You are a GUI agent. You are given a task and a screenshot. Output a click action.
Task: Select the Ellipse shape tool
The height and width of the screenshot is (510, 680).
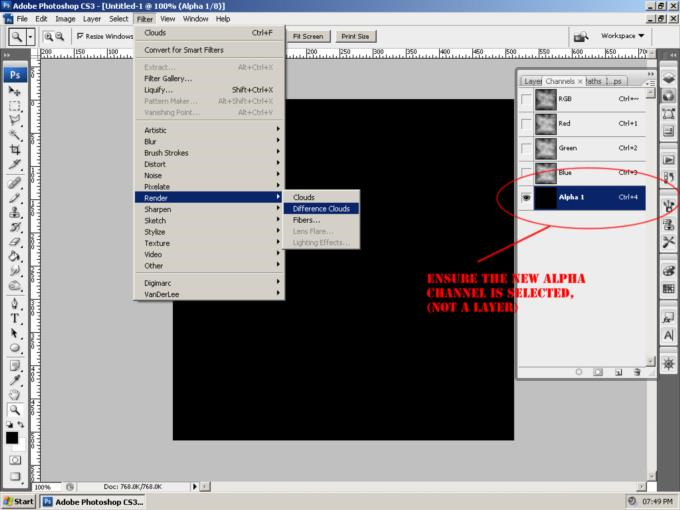15,348
